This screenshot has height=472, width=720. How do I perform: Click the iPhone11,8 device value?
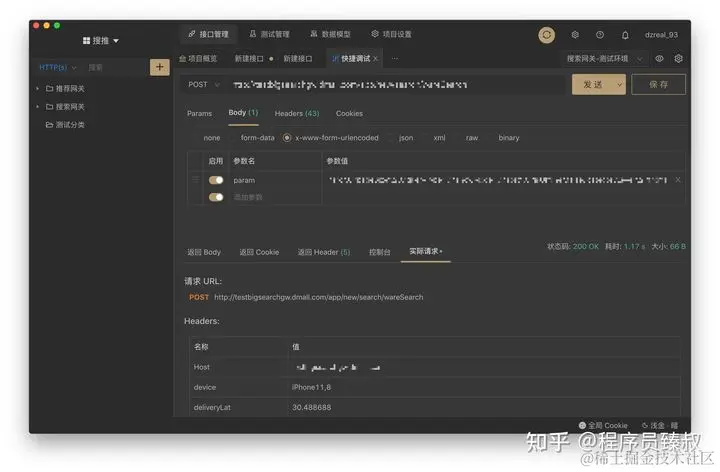311,387
